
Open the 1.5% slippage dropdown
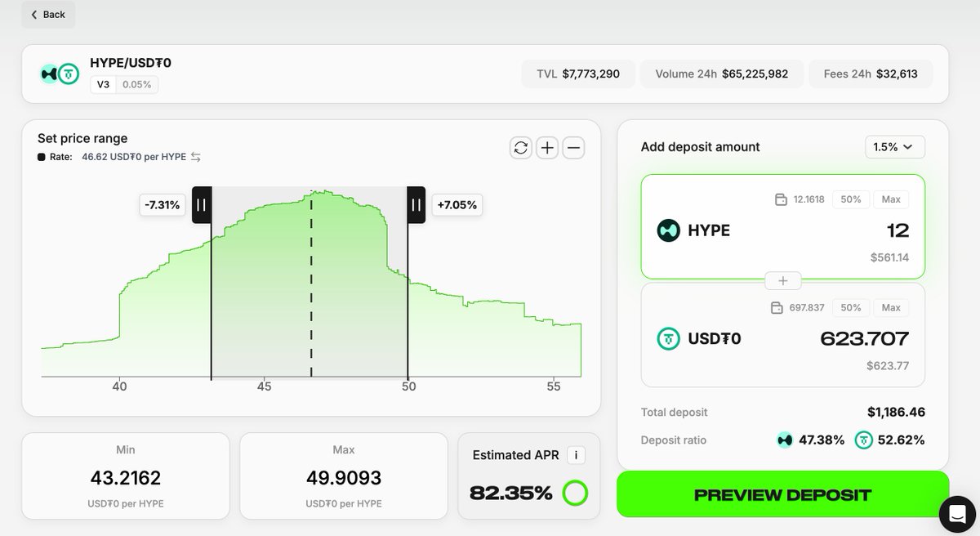(x=895, y=147)
